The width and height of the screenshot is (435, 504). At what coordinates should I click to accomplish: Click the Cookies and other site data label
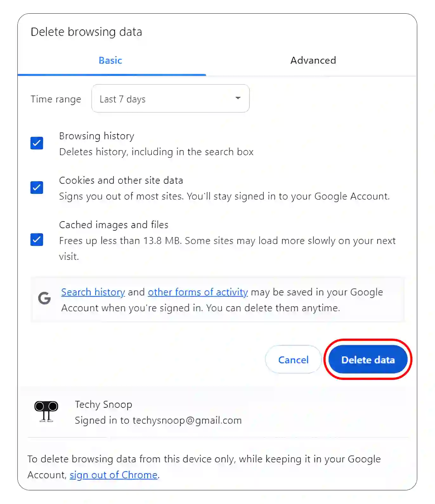coord(121,180)
